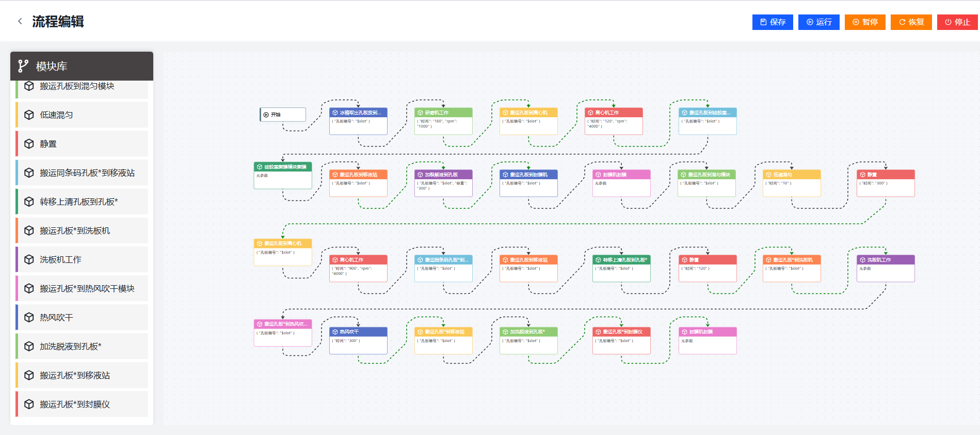Select the blue 搬运孔板到封膜机 node icon
This screenshot has width=980, height=435.
point(505,175)
